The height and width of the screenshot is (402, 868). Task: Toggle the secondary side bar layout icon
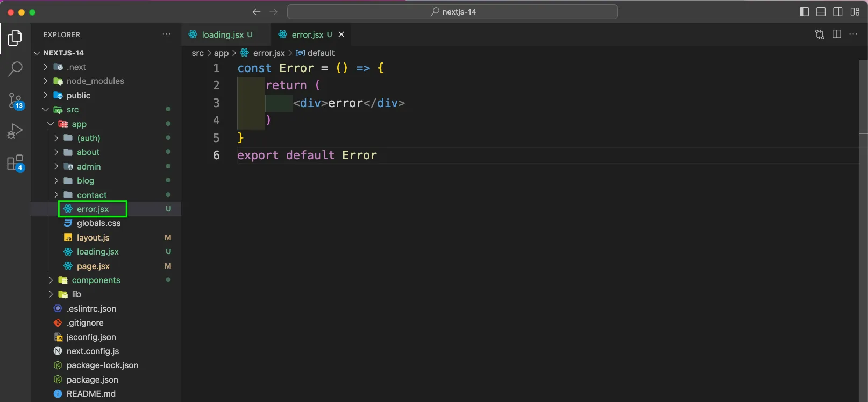click(838, 12)
